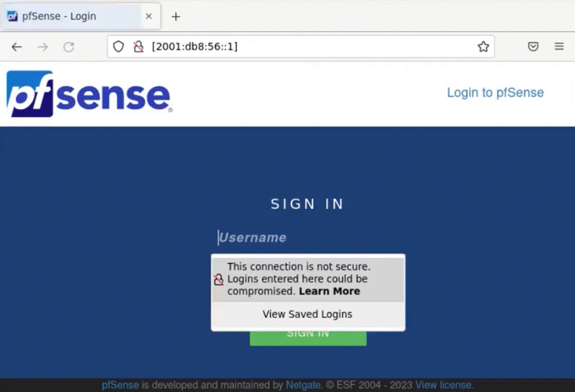The width and height of the screenshot is (575, 392).
Task: Click the pfSense favicon on the tab
Action: [x=13, y=16]
